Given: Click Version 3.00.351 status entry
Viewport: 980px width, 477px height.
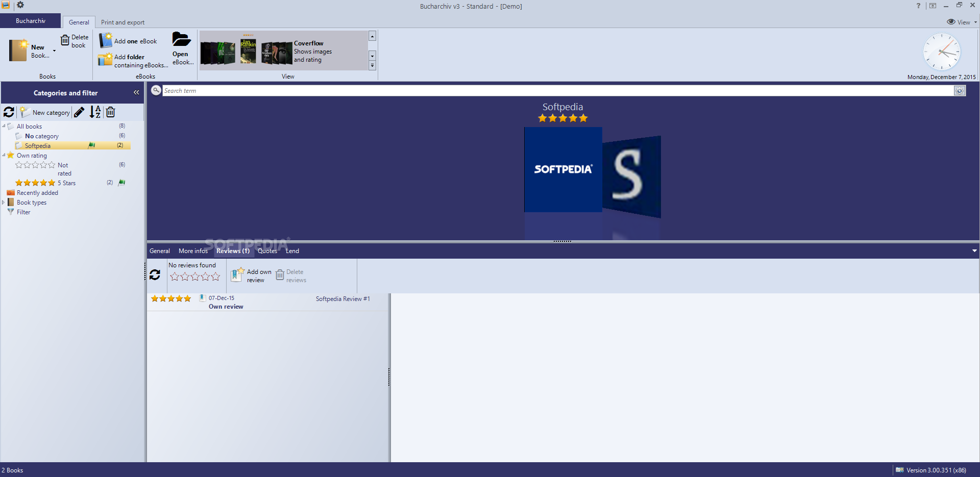Looking at the screenshot, I should 930,470.
